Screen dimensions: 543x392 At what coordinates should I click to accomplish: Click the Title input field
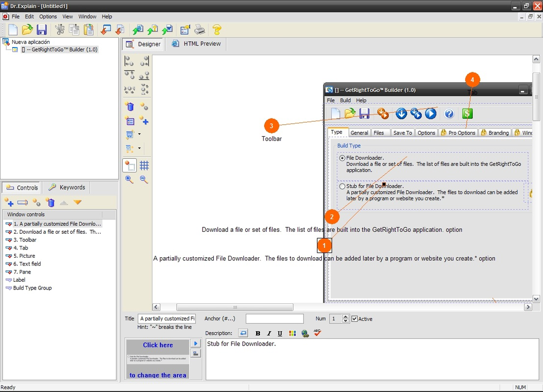(167, 318)
